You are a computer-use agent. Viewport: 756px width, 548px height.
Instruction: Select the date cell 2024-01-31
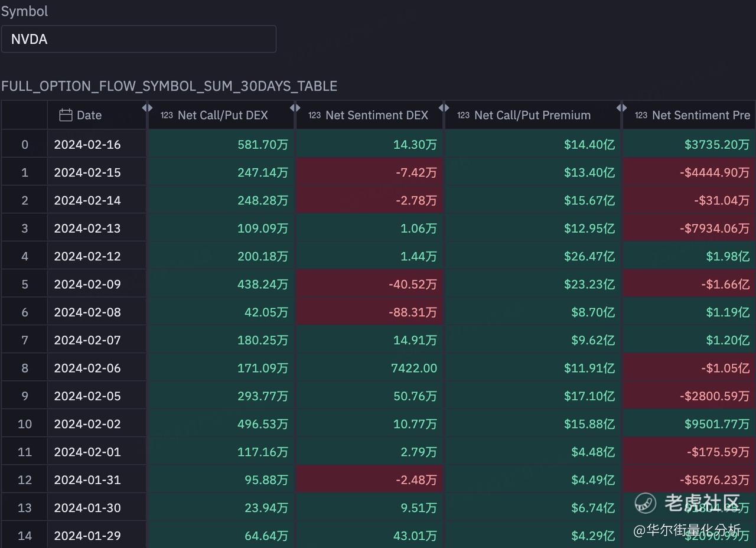pos(97,480)
